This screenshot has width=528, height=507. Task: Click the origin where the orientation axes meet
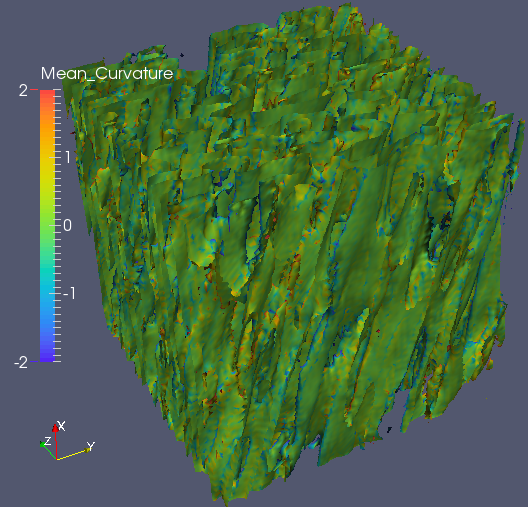pos(57,459)
